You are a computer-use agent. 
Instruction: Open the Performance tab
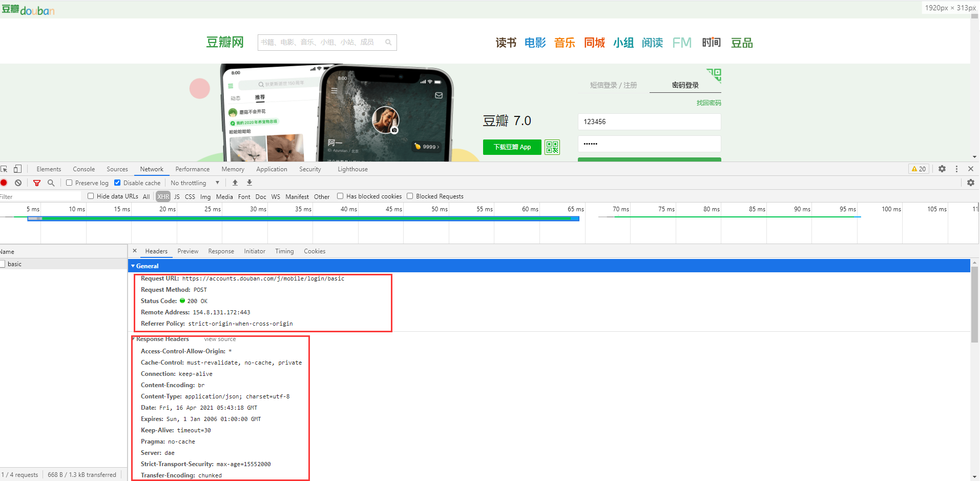click(x=193, y=169)
